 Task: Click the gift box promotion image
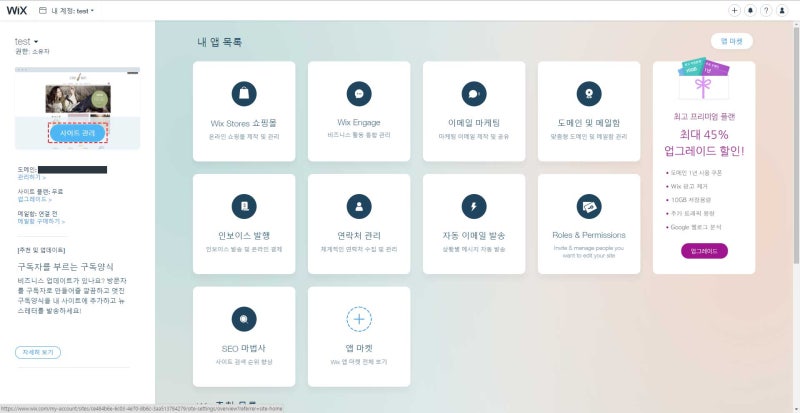click(x=704, y=79)
